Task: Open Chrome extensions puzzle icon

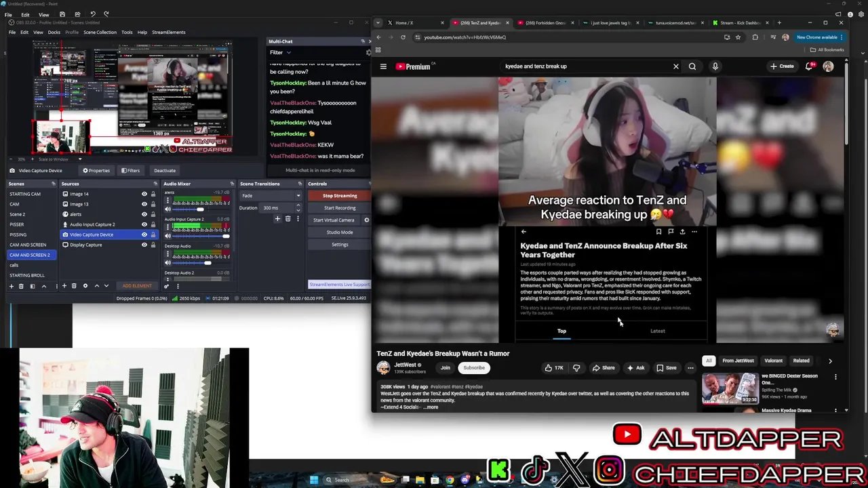Action: tap(755, 37)
